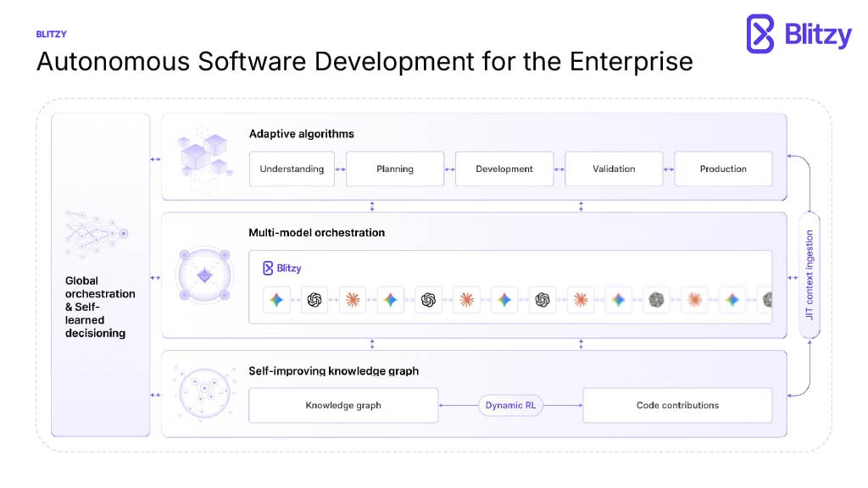868x488 pixels.
Task: Open the Knowledge graph box
Action: click(343, 405)
